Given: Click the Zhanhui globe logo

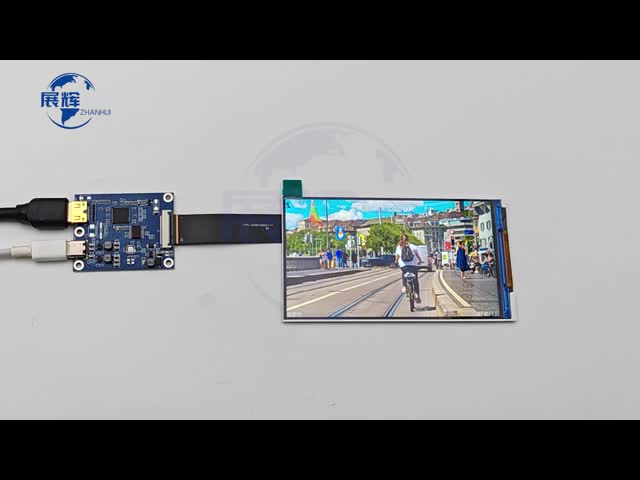Looking at the screenshot, I should click(x=76, y=101).
